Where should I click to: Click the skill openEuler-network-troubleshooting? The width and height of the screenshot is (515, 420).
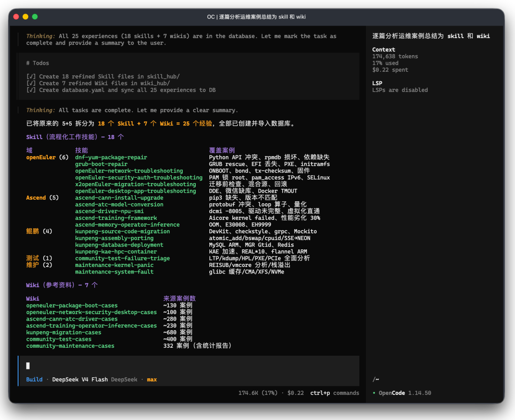[x=129, y=171]
